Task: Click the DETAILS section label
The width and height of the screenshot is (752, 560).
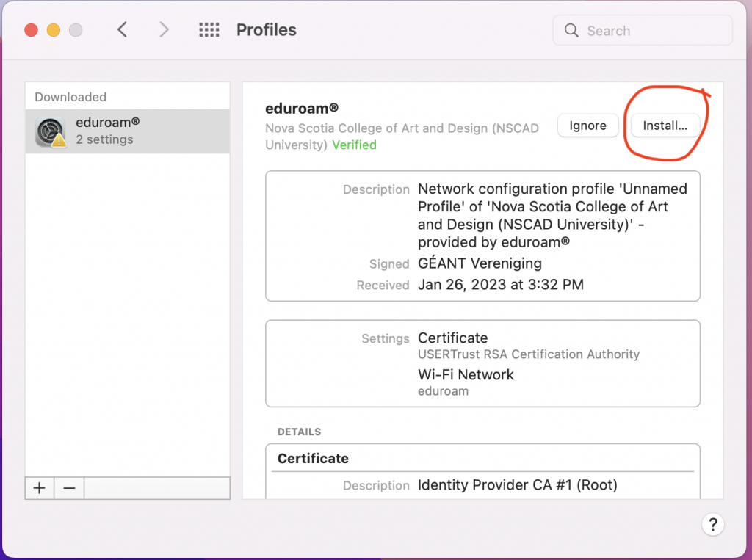Action: pyautogui.click(x=300, y=432)
